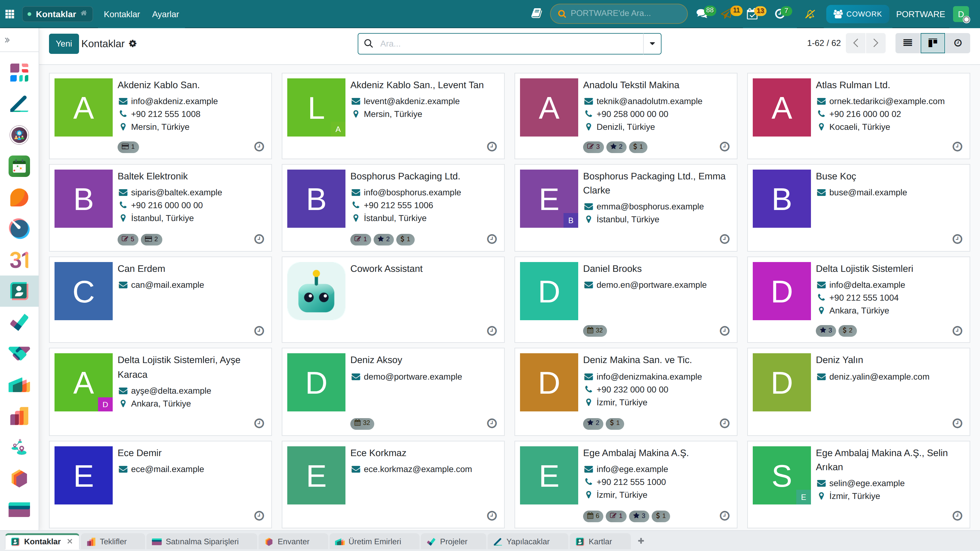Click the Kontaklar settings gear icon
Viewport: 980px width, 551px height.
(x=132, y=44)
